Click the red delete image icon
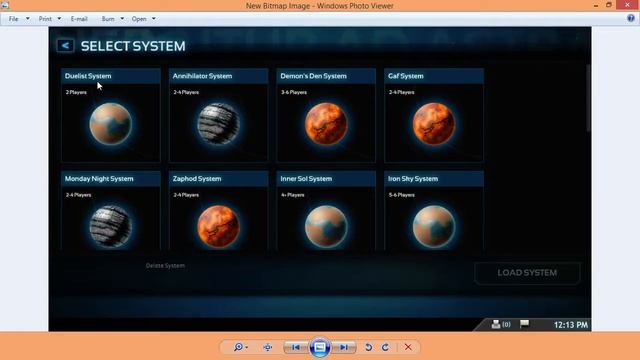 (x=408, y=347)
